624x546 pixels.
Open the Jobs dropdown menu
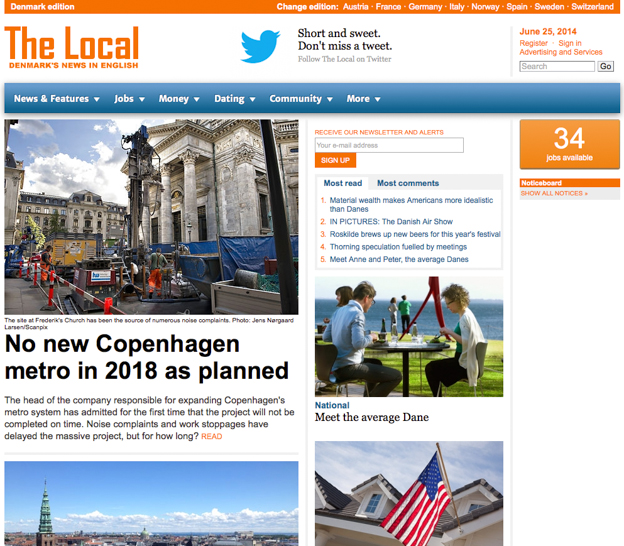[129, 99]
